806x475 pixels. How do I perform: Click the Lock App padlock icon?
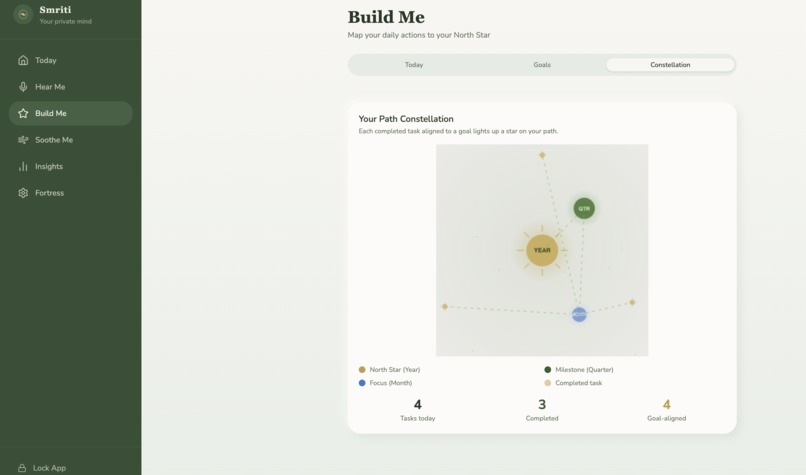tap(22, 468)
